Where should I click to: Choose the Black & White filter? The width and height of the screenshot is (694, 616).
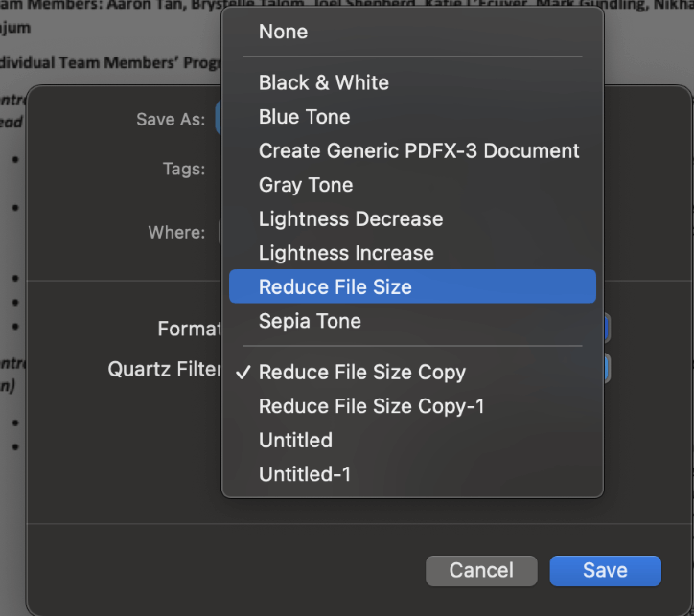pyautogui.click(x=323, y=82)
